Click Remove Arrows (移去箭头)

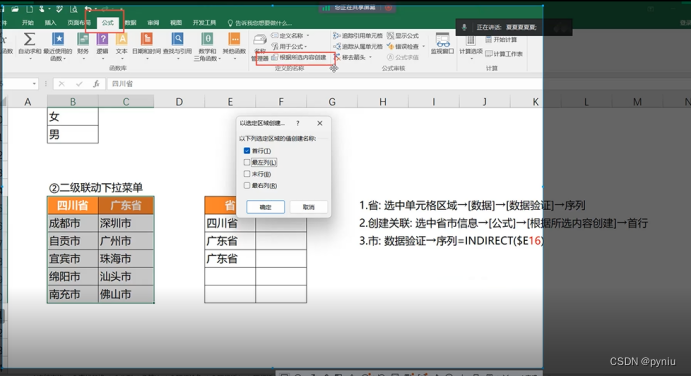click(350, 57)
